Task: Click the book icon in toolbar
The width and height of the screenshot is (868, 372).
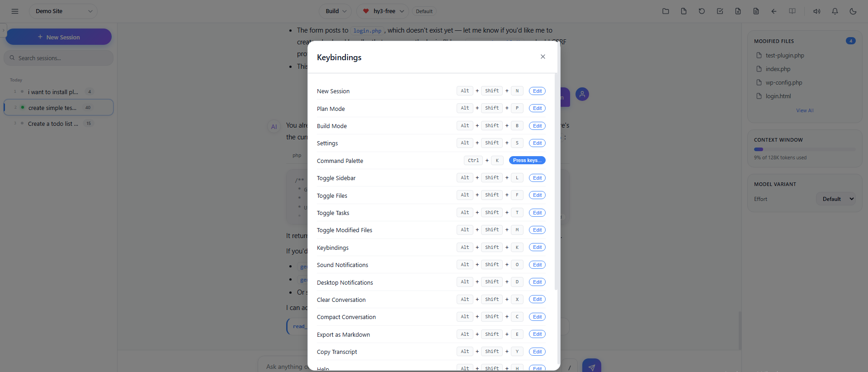Action: coord(792,11)
